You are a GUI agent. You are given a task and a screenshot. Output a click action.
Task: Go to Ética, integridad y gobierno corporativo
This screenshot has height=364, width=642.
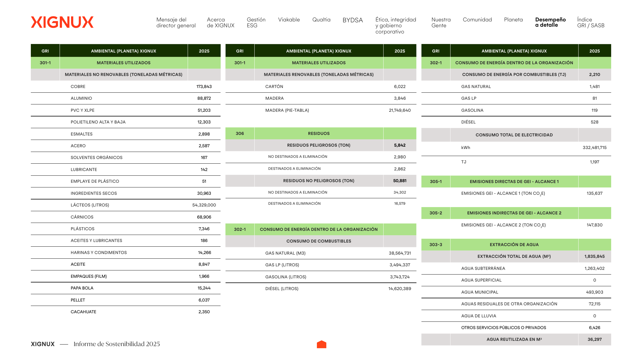(396, 26)
